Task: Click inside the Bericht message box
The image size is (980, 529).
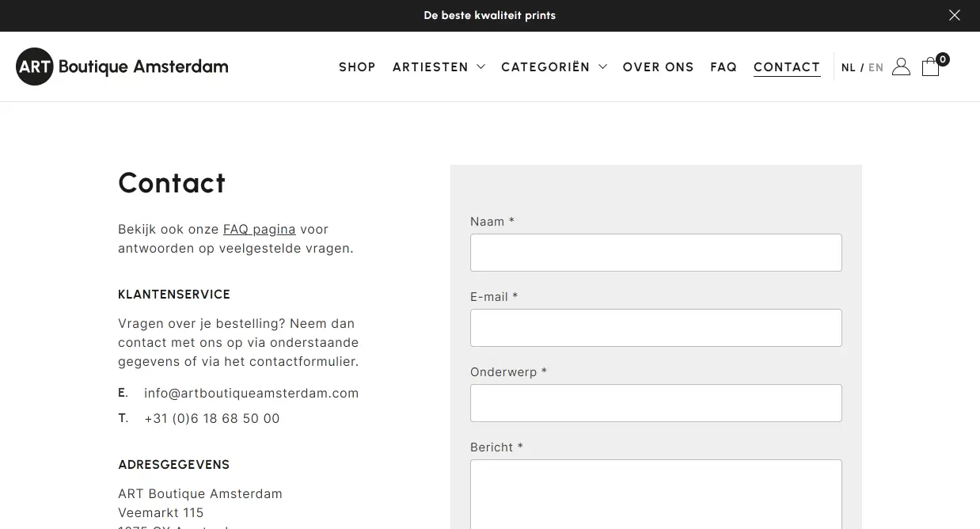Action: pos(655,494)
